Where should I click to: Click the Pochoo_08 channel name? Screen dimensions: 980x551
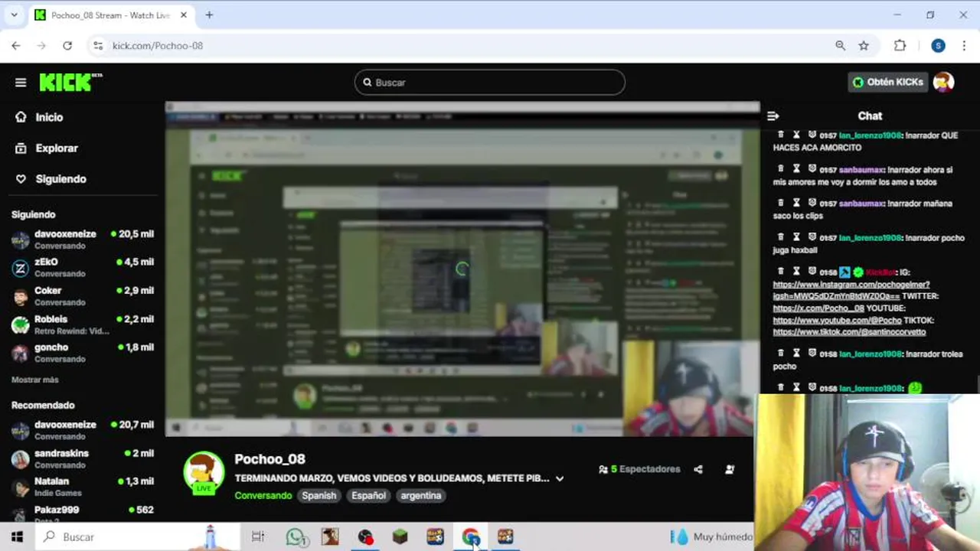269,459
